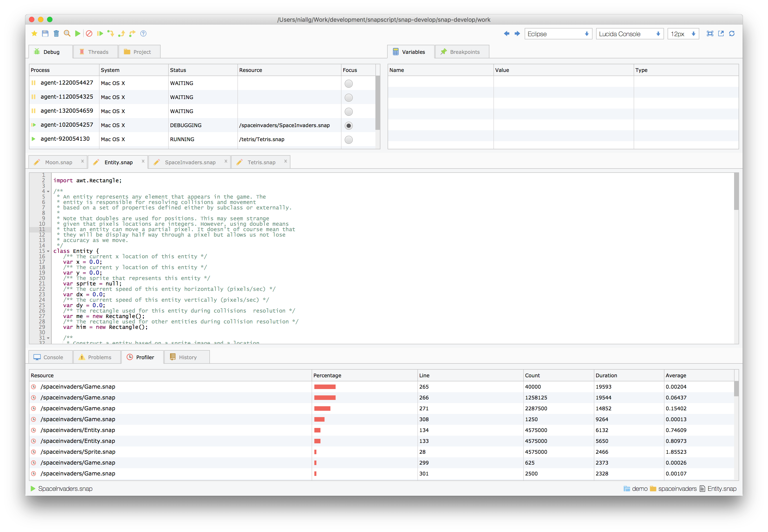768x532 pixels.
Task: Switch to the Threads tab
Action: pos(95,52)
